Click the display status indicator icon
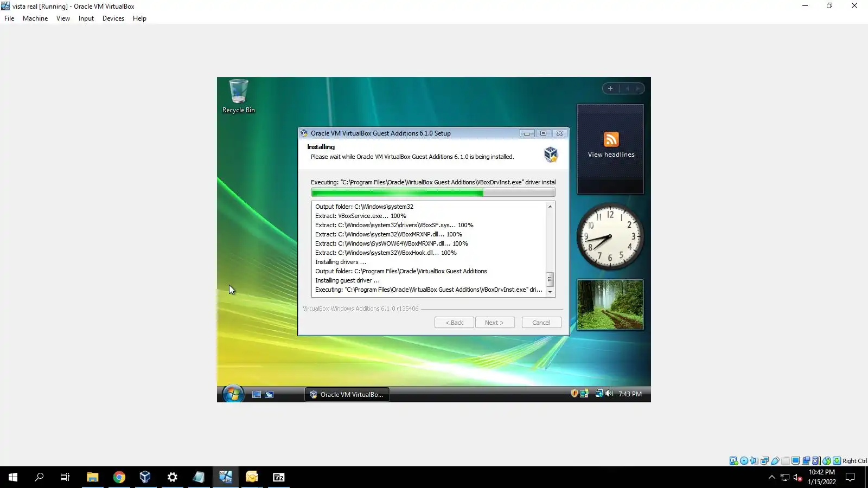The width and height of the screenshot is (868, 488). (795, 461)
